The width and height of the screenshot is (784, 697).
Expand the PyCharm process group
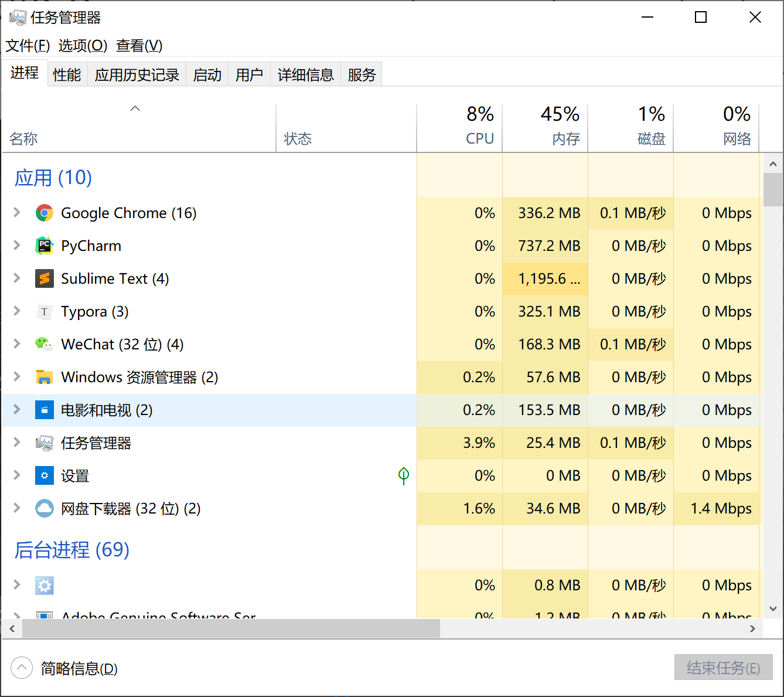(x=17, y=245)
